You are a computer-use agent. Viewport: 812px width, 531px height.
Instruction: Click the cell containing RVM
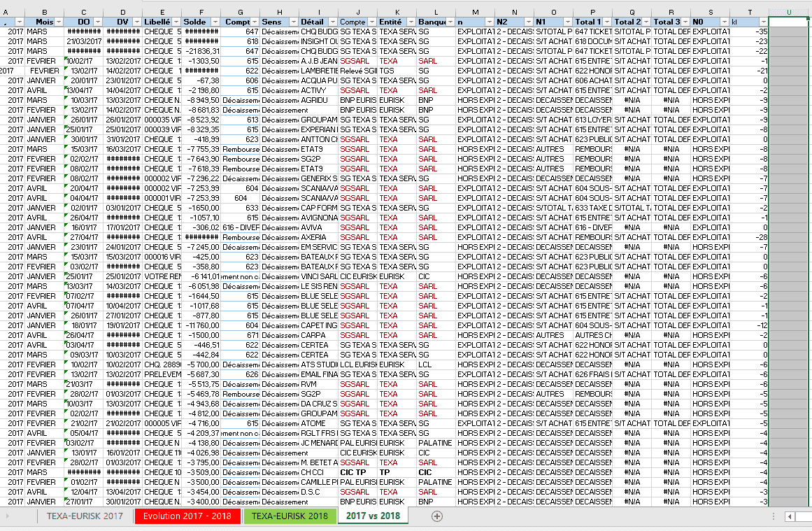click(x=318, y=384)
